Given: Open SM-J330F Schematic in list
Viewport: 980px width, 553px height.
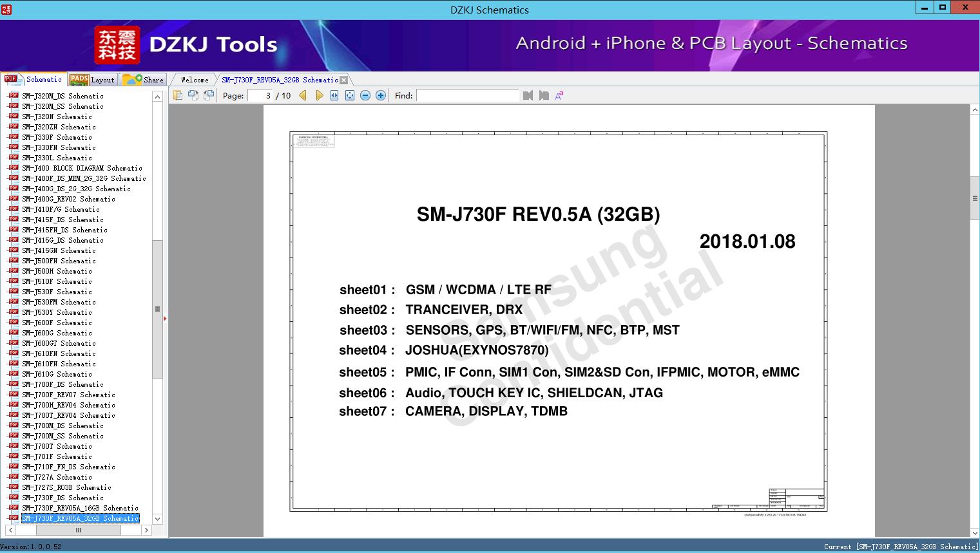Looking at the screenshot, I should pos(57,137).
